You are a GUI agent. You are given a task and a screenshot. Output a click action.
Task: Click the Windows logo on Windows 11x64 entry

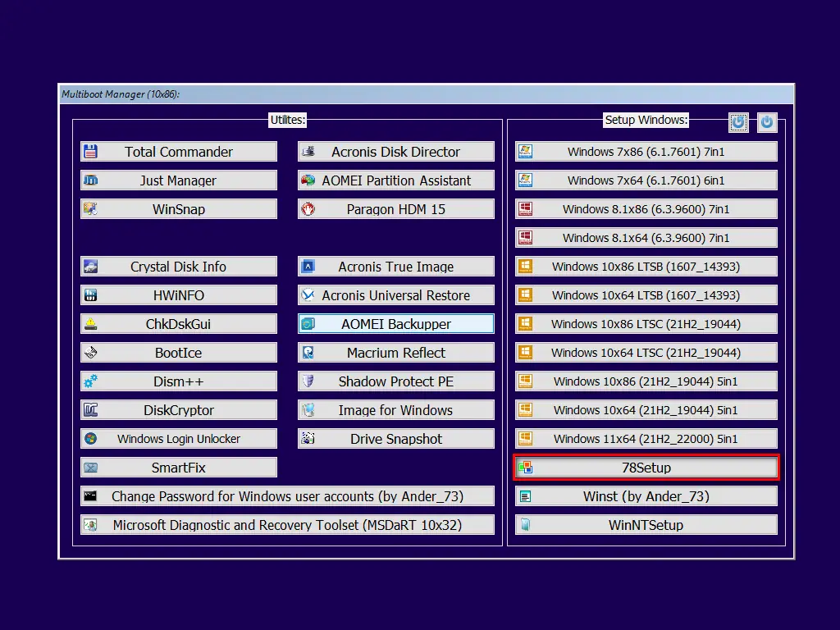click(x=525, y=438)
